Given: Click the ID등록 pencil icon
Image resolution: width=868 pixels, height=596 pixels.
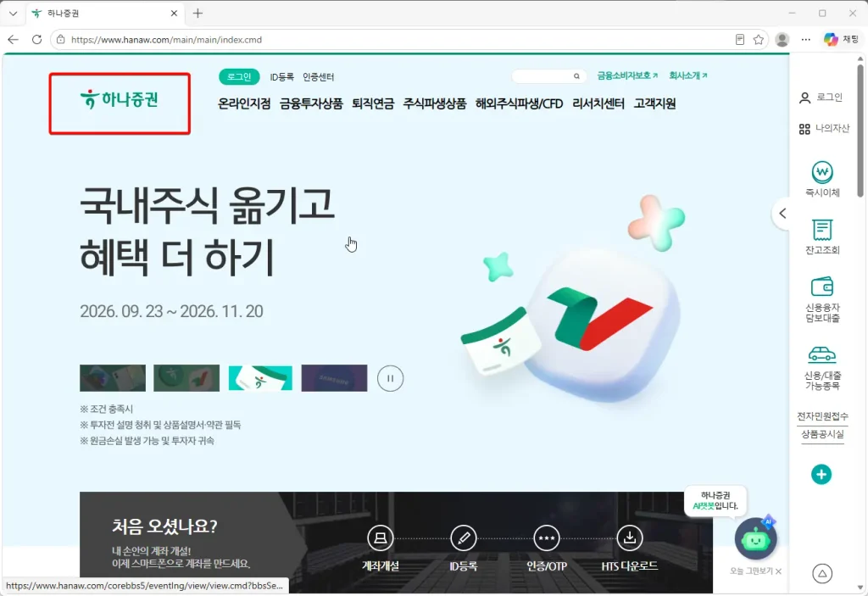Looking at the screenshot, I should [464, 538].
